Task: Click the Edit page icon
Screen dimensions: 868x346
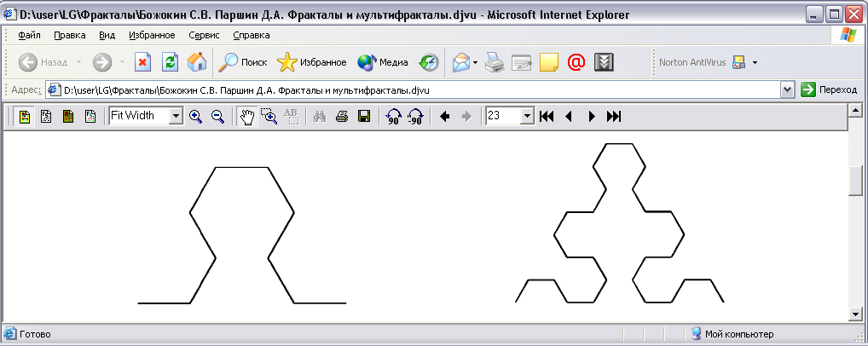Action: 522,62
